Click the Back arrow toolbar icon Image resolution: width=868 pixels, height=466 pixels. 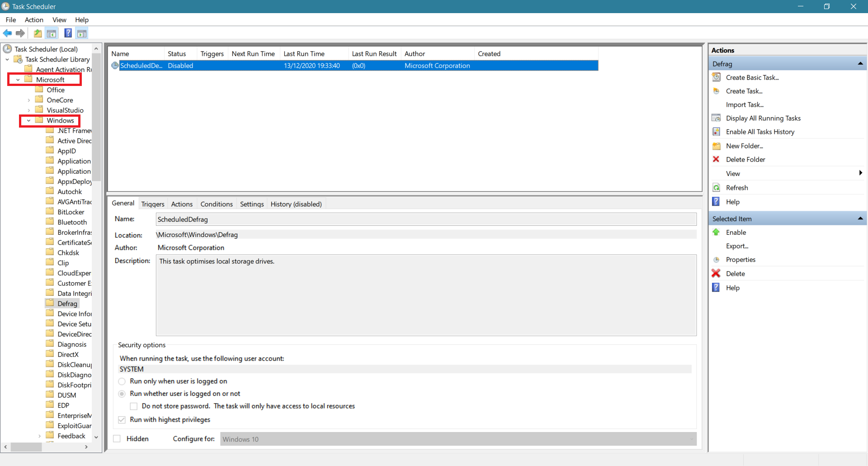tap(7, 33)
